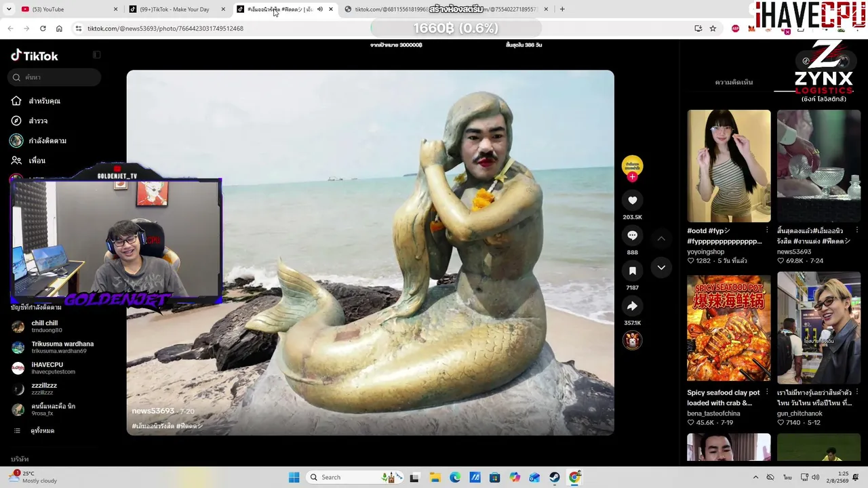868x488 pixels.
Task: Mute the audio of the active tab
Action: point(320,9)
